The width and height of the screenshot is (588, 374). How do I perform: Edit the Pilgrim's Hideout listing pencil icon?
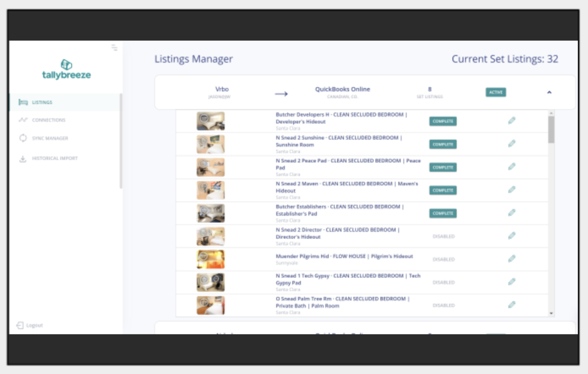(x=512, y=258)
